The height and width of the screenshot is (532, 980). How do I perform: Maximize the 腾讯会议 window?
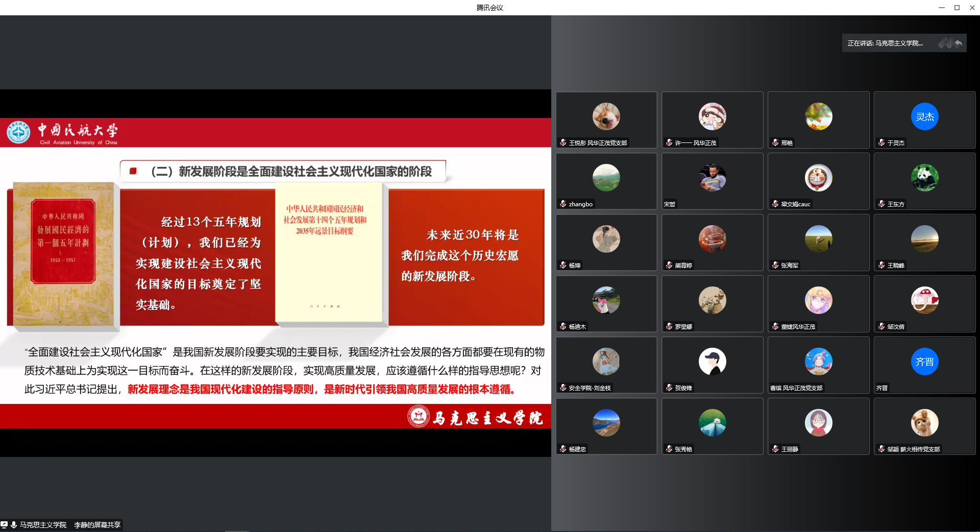(957, 7)
